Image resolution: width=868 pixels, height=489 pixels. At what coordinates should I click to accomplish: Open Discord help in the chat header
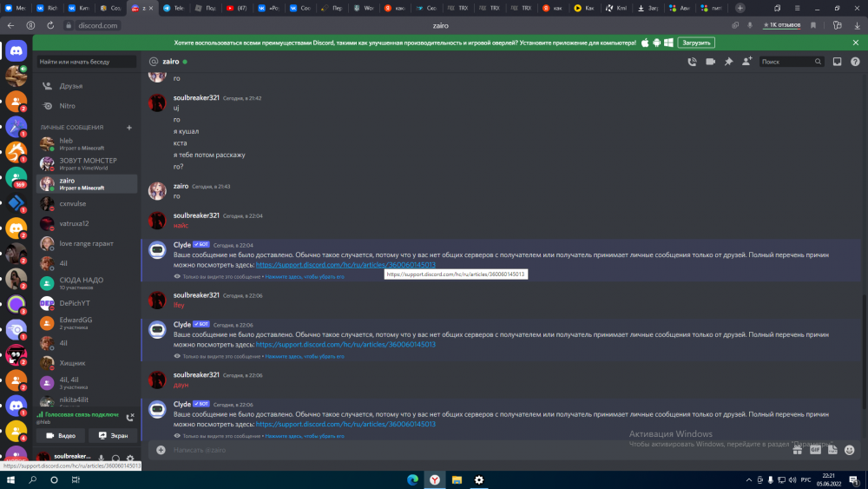pyautogui.click(x=855, y=62)
